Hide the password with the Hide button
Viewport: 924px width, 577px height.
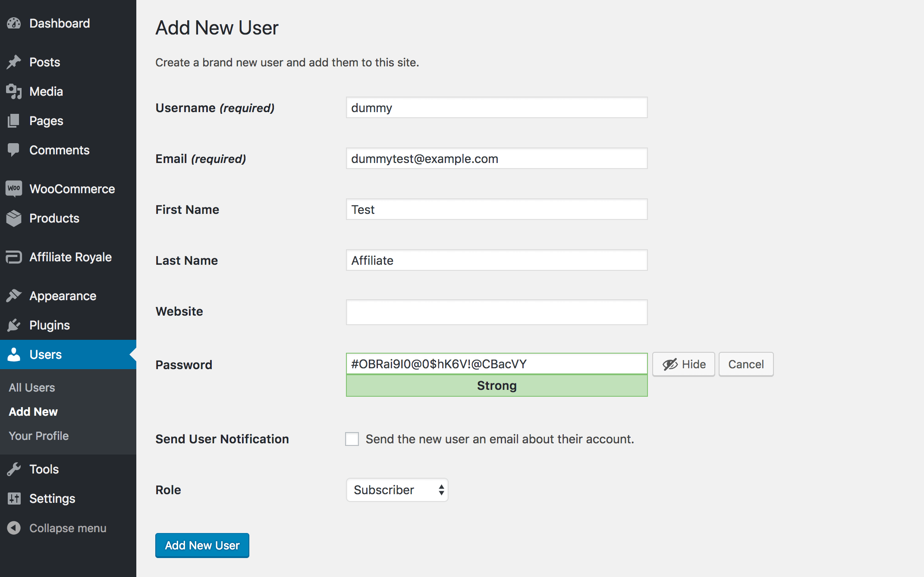tap(683, 364)
